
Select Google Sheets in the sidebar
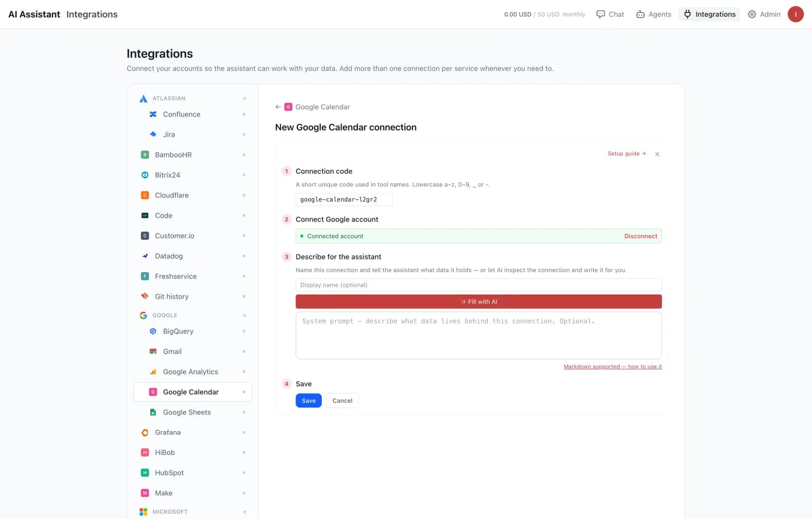coord(192,412)
